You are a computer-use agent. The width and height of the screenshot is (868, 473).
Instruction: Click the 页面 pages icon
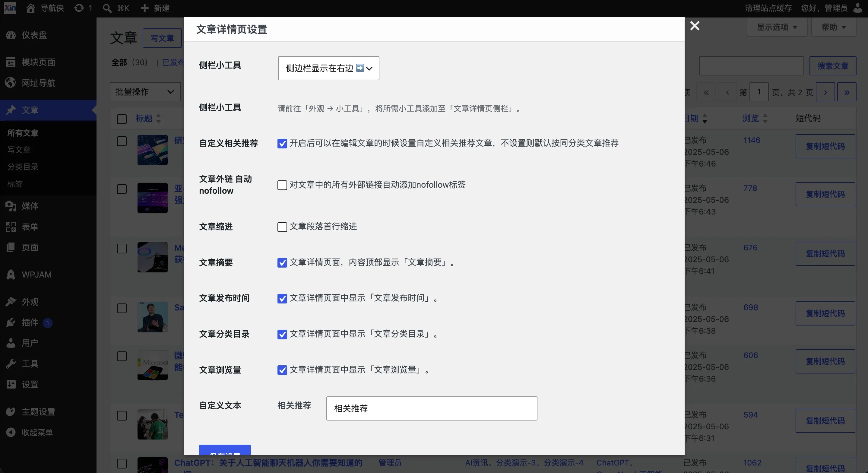tap(11, 247)
